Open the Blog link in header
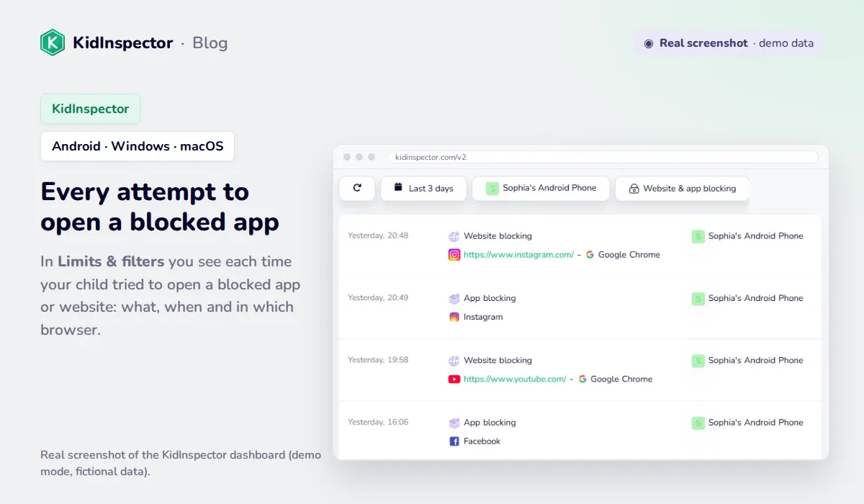This screenshot has height=504, width=864. (x=210, y=42)
